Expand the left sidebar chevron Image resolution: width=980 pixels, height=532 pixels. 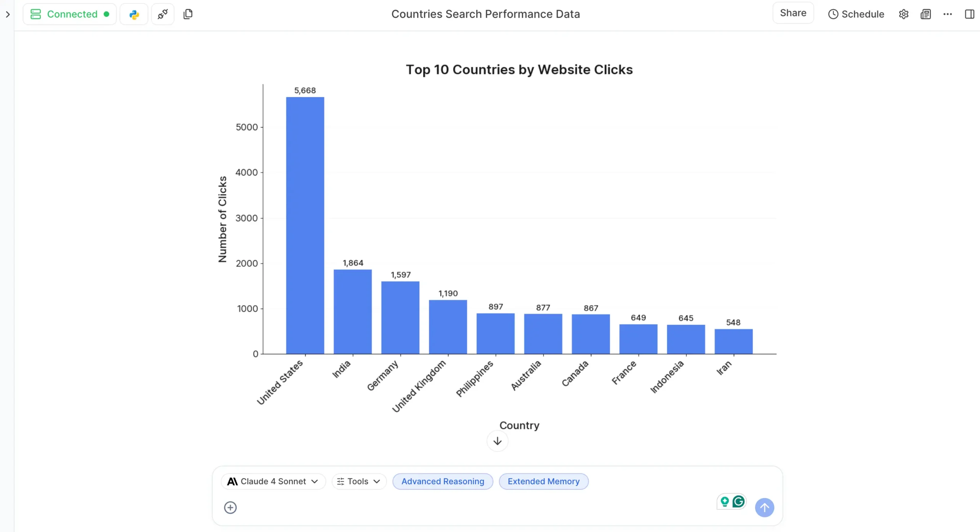8,15
